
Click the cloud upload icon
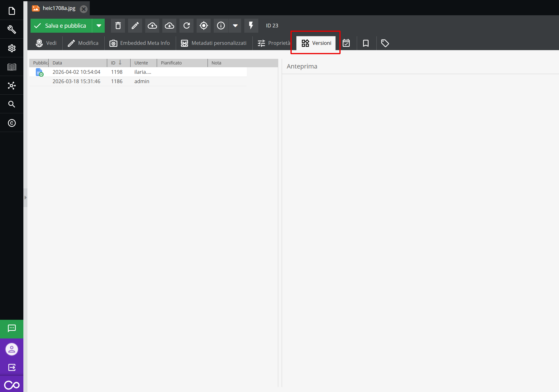coord(152,26)
